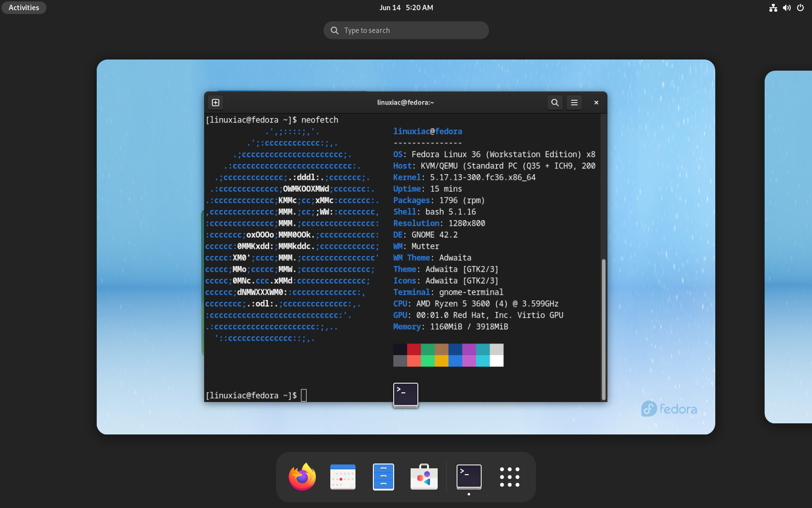Focus the Type to search field
The image size is (812, 508).
(x=406, y=30)
